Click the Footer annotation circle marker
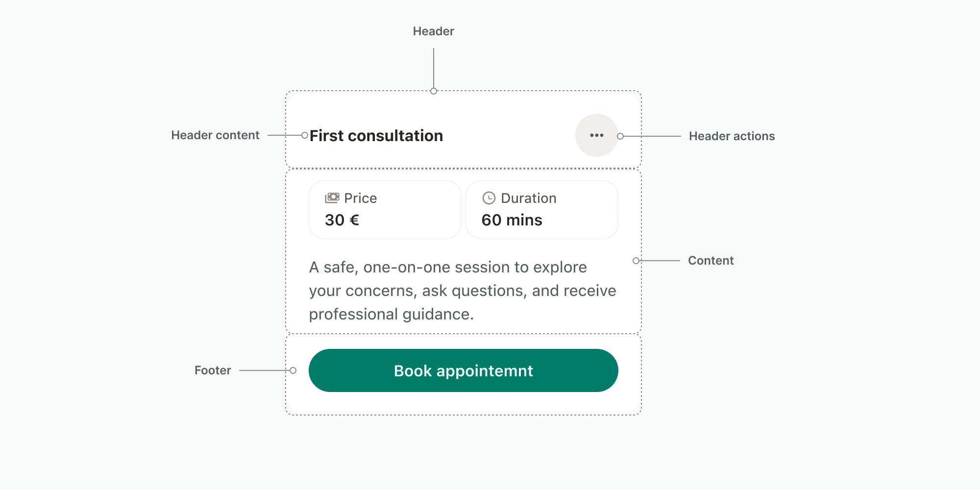 293,370
